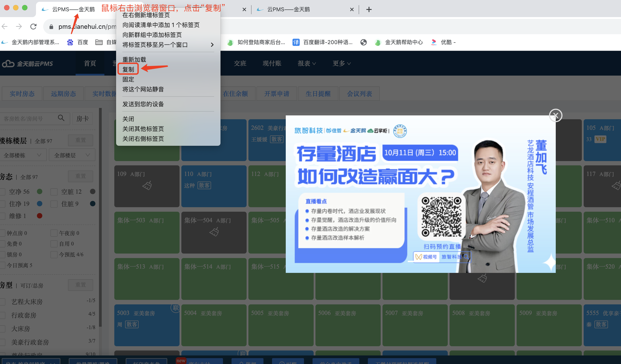The height and width of the screenshot is (364, 621).
Task: Close the advertisement popup with the X
Action: [x=556, y=115]
